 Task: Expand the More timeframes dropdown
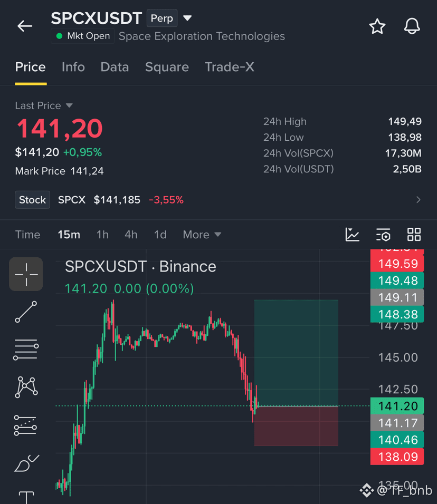(202, 235)
